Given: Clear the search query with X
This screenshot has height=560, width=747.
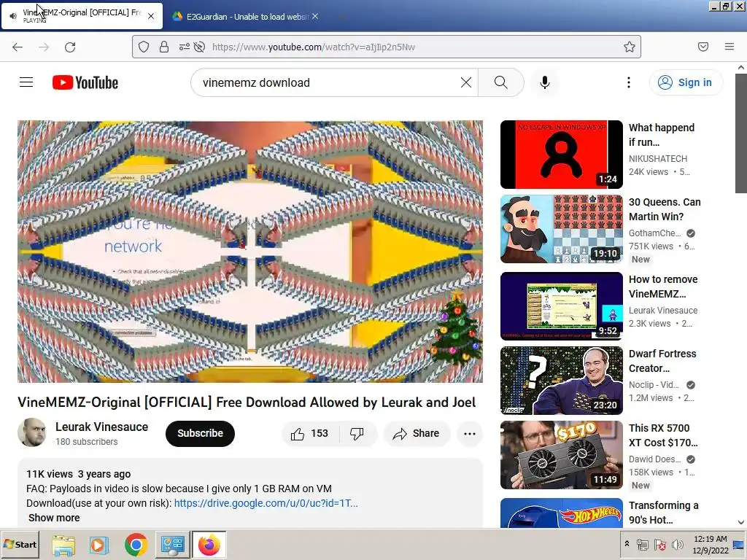Looking at the screenshot, I should point(466,82).
